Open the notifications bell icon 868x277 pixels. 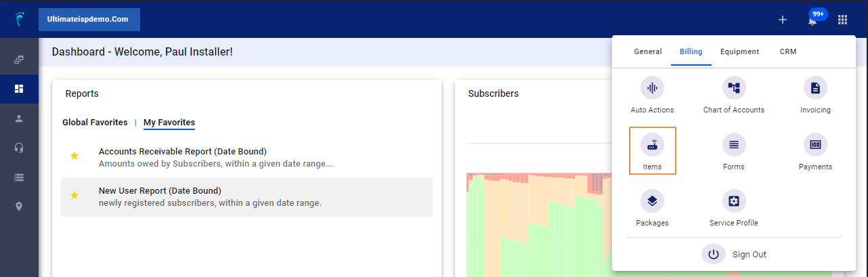[812, 22]
